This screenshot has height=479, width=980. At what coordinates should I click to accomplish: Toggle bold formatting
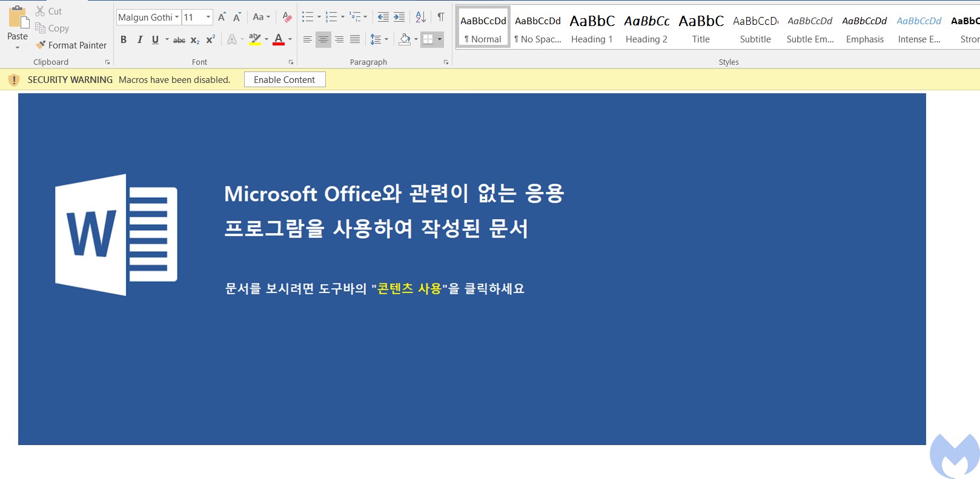124,40
